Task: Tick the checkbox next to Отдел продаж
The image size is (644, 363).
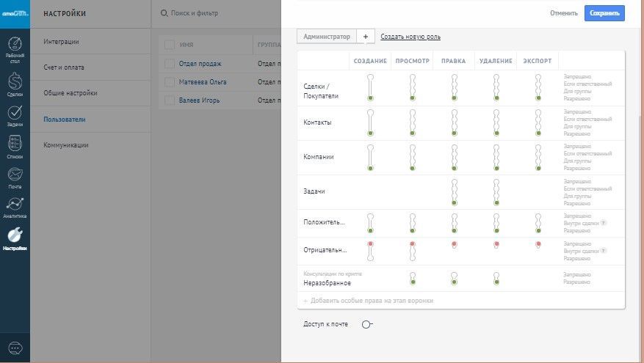Action: pos(170,63)
